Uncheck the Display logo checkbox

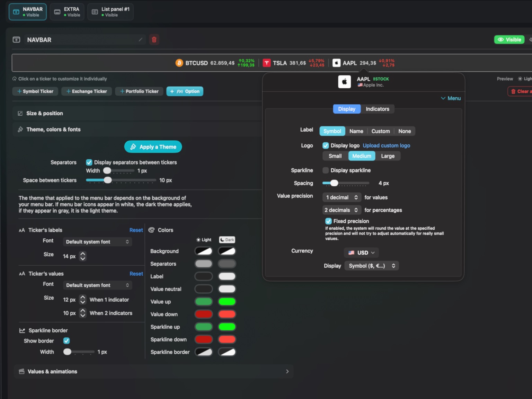326,145
